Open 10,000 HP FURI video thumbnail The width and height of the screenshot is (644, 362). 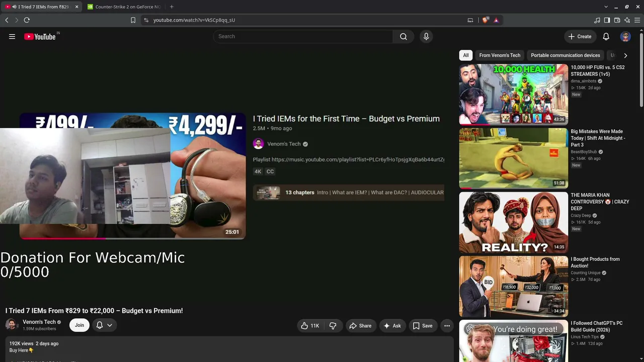click(x=513, y=94)
